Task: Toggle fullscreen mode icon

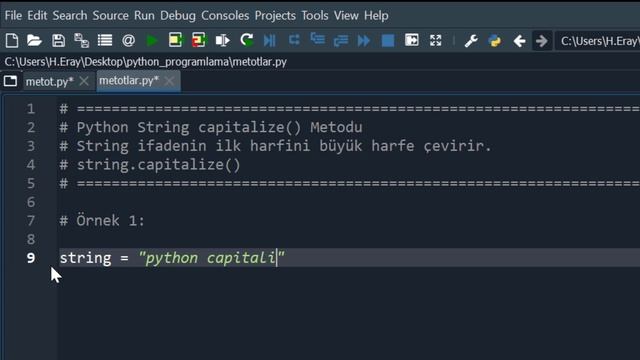Action: pyautogui.click(x=436, y=40)
